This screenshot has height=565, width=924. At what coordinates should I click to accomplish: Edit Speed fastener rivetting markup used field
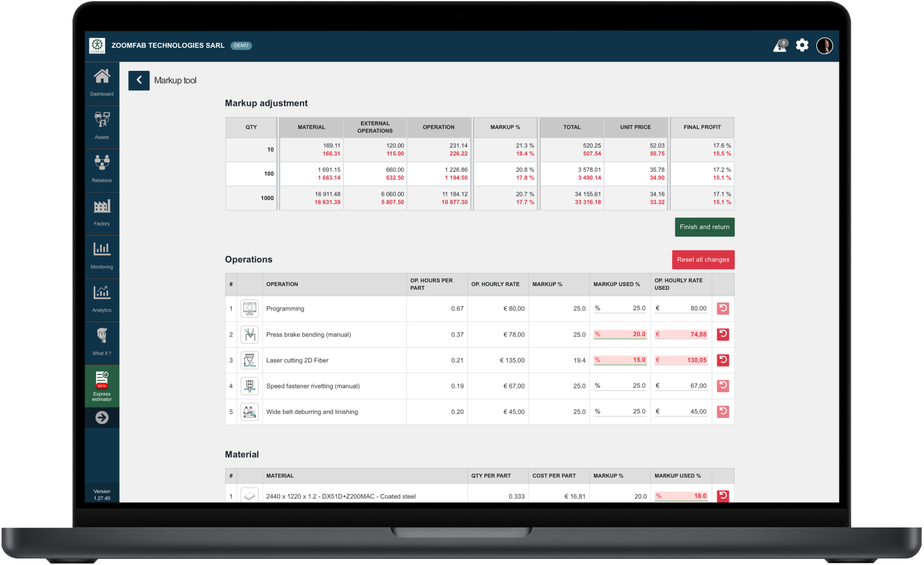pyautogui.click(x=620, y=385)
